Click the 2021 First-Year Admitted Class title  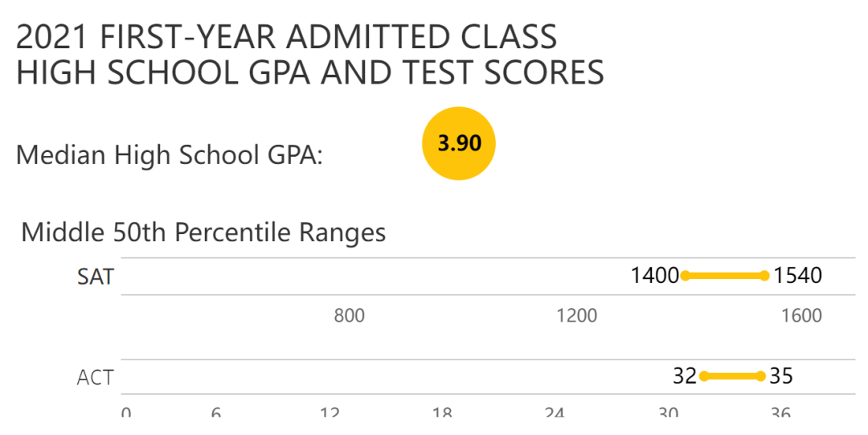click(287, 37)
